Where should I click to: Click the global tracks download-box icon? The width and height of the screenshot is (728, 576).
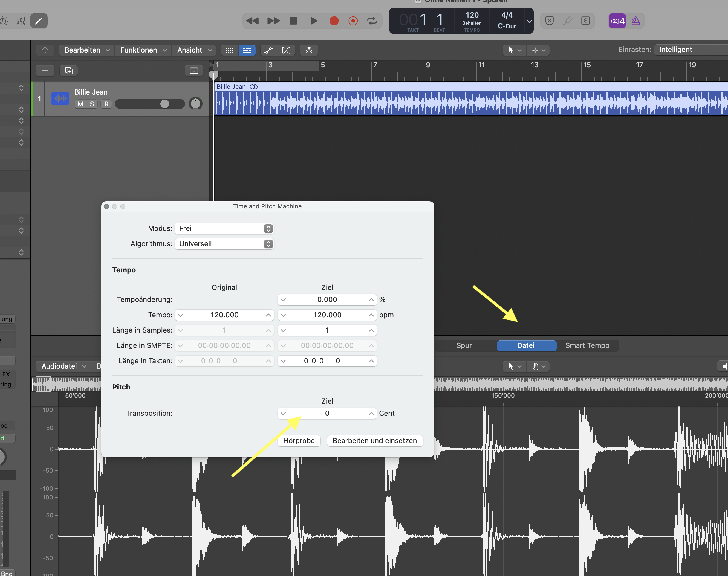(194, 71)
